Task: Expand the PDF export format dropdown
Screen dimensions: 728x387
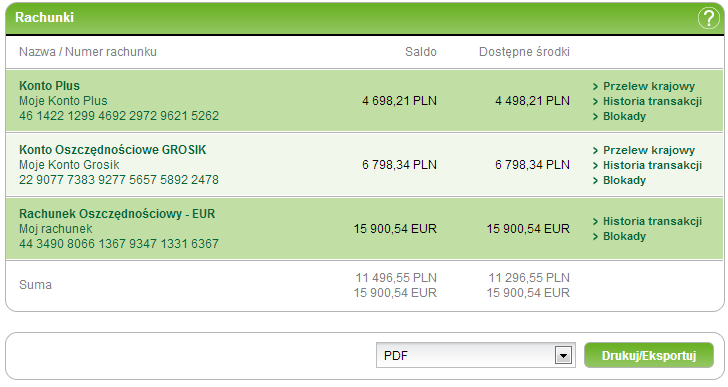Action: 475,355
